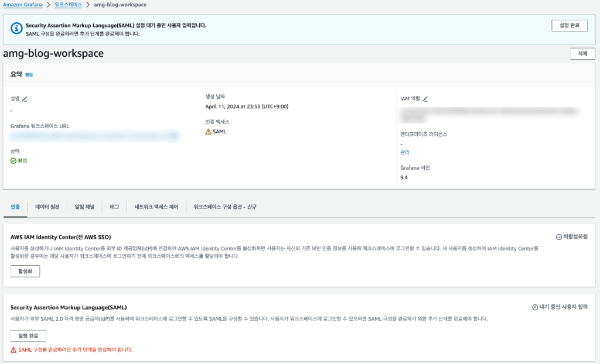The image size is (600, 364).
Task: Open the 태그 tab
Action: pyautogui.click(x=114, y=207)
